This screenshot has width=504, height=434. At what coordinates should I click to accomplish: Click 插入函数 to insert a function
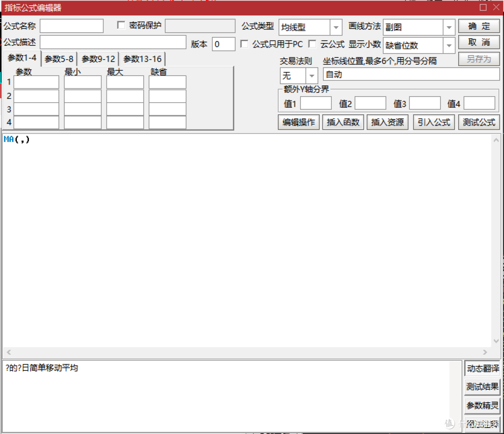(343, 122)
